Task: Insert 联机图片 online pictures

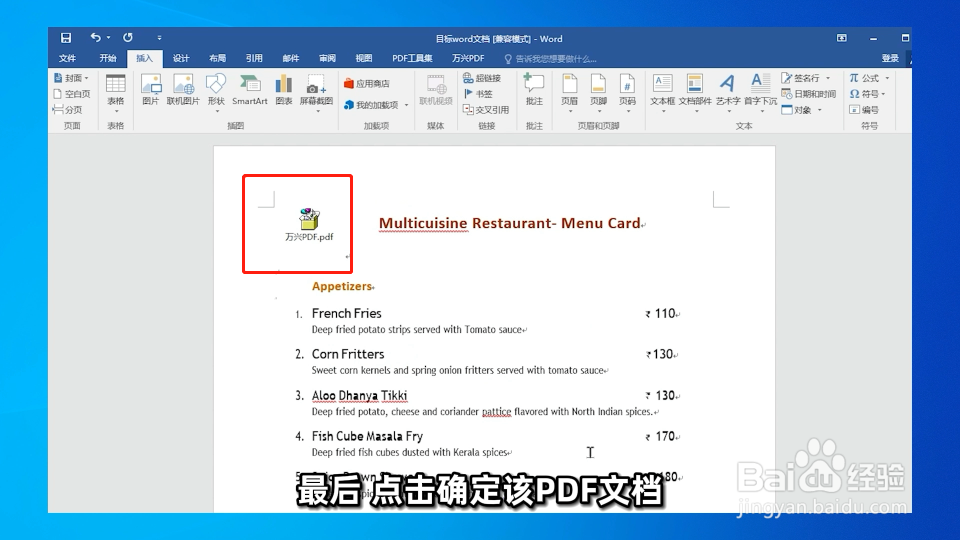Action: 183,90
